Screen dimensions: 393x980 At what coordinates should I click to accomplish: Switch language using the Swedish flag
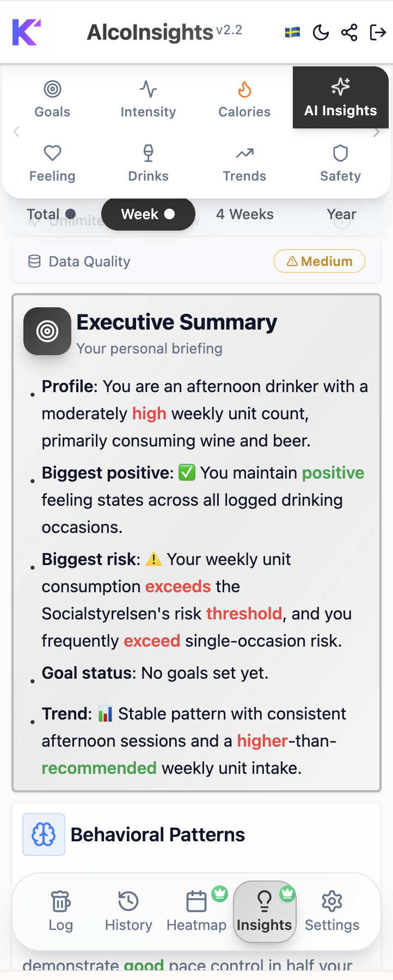pyautogui.click(x=292, y=32)
